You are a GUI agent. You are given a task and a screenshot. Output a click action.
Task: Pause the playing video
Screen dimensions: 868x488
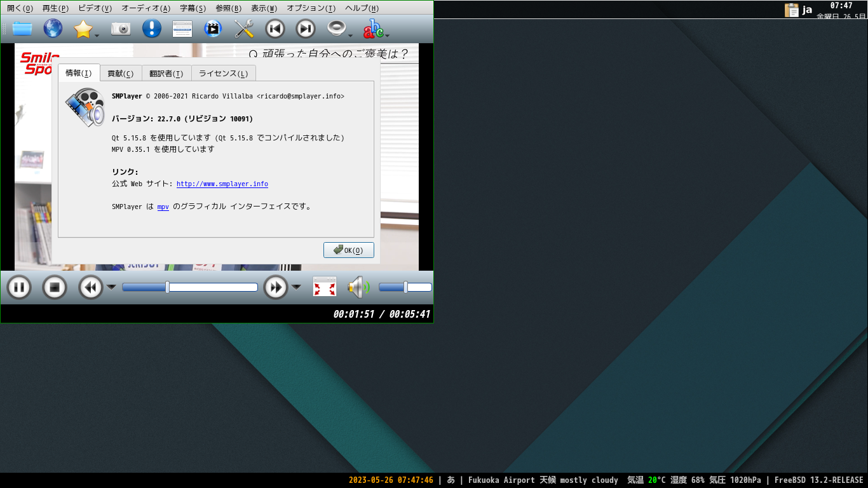(x=19, y=288)
